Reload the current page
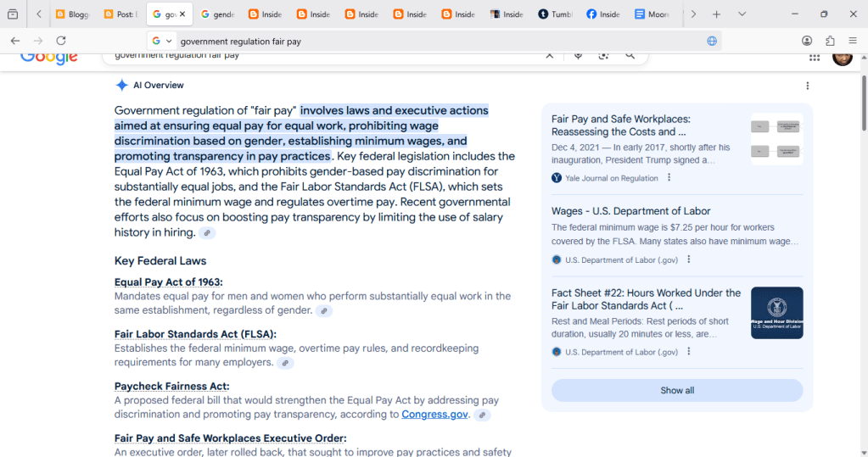Screen dimensions: 868x457 pos(61,41)
